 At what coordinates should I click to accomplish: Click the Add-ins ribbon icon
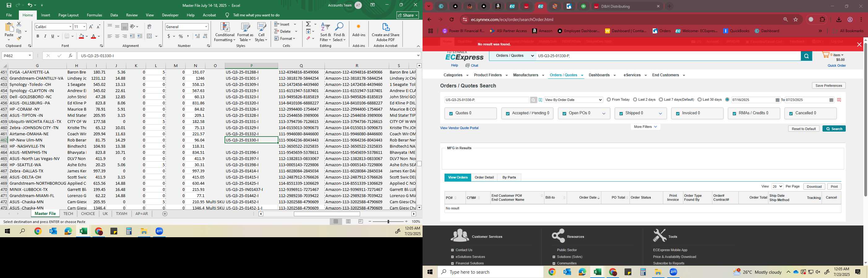click(359, 30)
